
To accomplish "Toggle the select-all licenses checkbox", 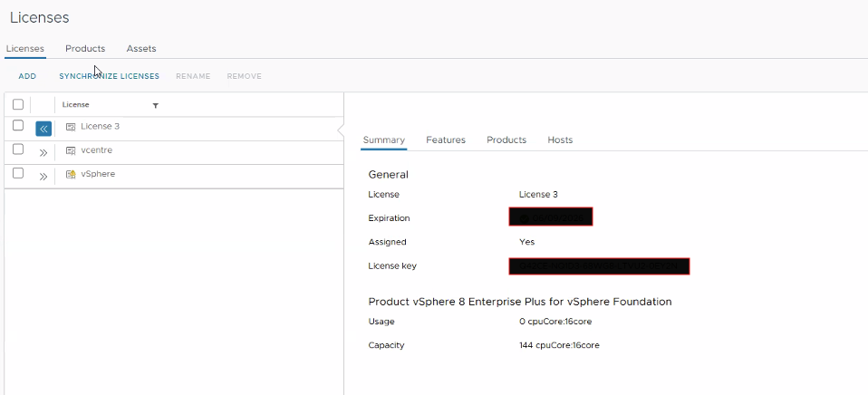I will coord(18,104).
